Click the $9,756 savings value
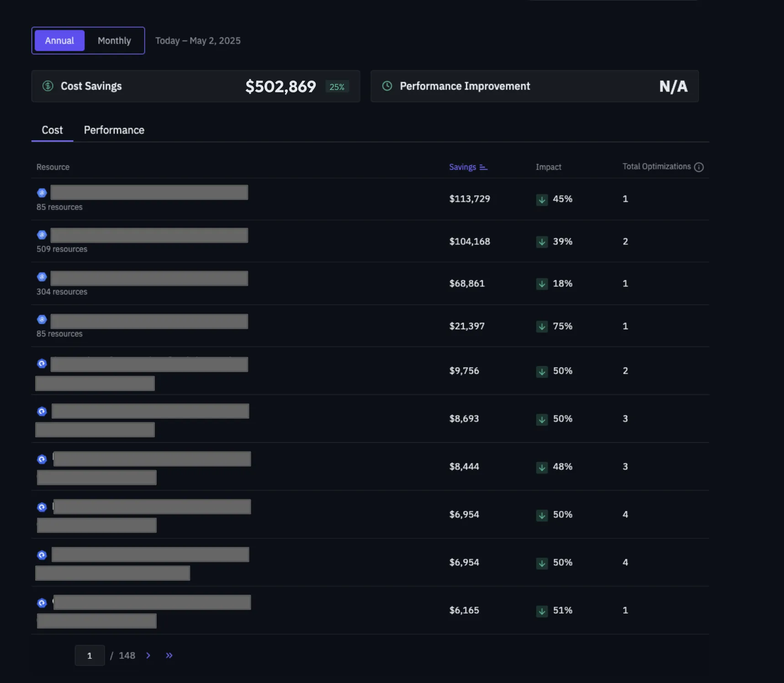784x683 pixels. 464,371
